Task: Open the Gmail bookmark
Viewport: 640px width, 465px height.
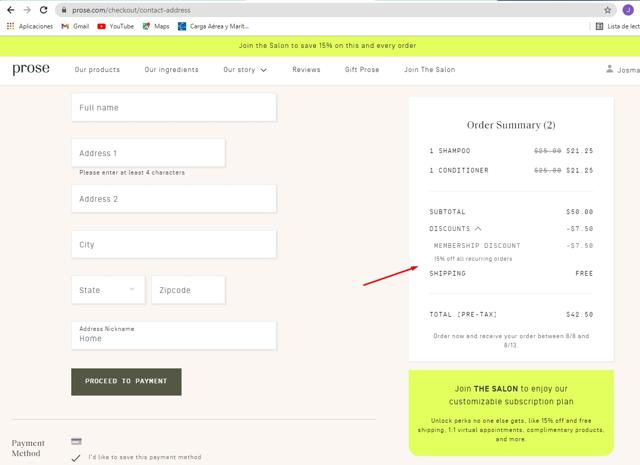Action: tap(75, 26)
